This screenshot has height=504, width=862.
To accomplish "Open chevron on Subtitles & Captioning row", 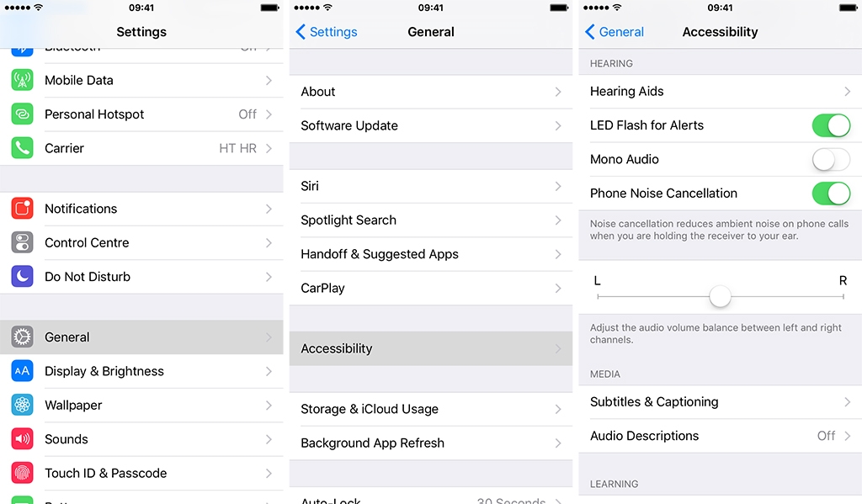I will point(847,402).
